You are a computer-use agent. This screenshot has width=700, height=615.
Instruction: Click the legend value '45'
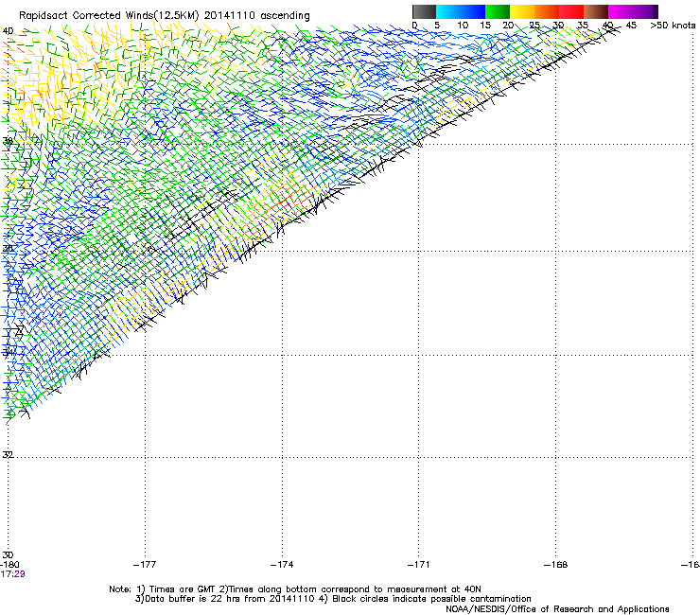pos(631,25)
